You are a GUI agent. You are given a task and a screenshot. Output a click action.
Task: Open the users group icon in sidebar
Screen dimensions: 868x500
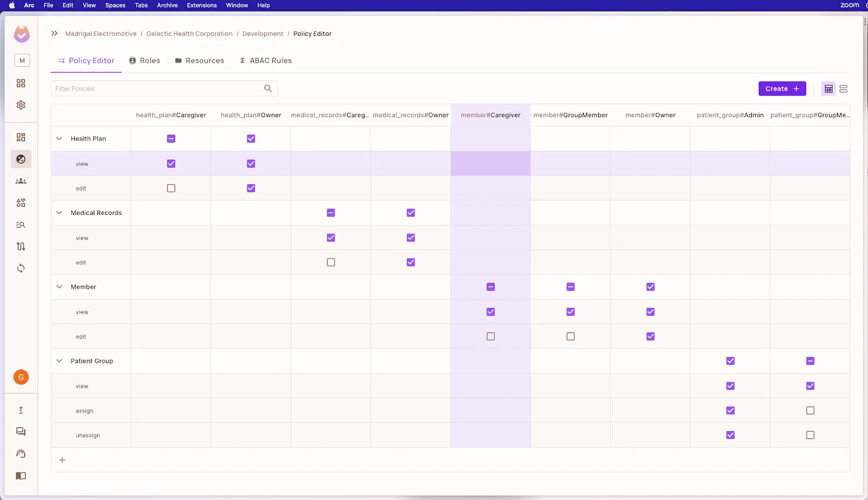21,181
